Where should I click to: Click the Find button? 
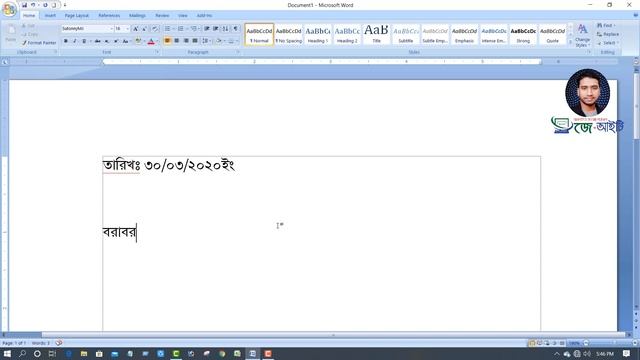point(606,25)
